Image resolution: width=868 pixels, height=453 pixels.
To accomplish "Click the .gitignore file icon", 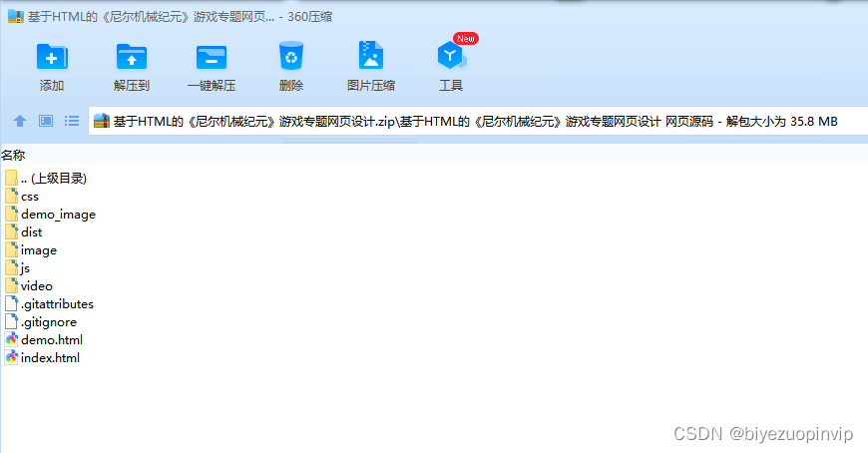I will (x=11, y=321).
